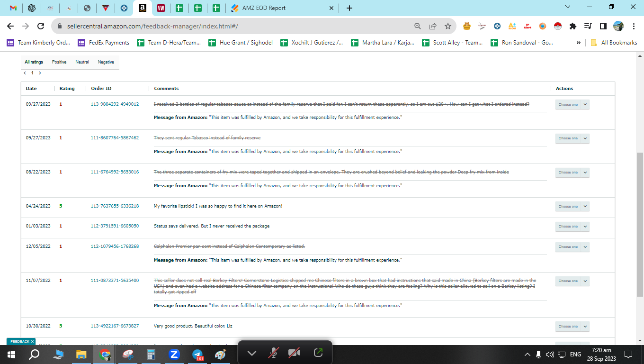The image size is (644, 364).
Task: Open order 113-4922167-6673827
Action: (115, 326)
